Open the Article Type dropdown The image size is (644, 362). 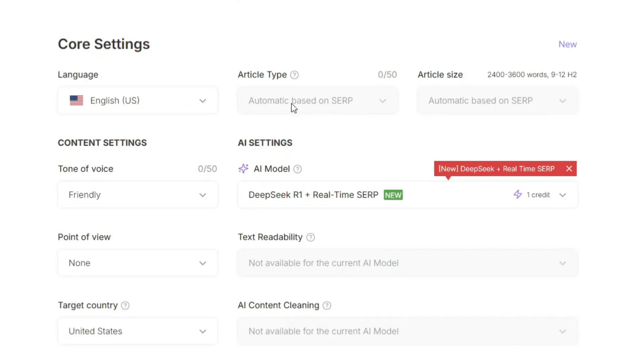pyautogui.click(x=317, y=101)
